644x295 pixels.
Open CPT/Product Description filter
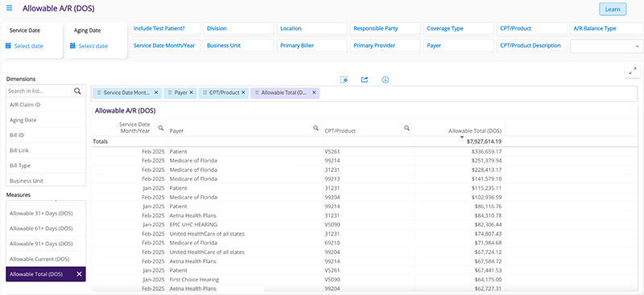coord(532,46)
